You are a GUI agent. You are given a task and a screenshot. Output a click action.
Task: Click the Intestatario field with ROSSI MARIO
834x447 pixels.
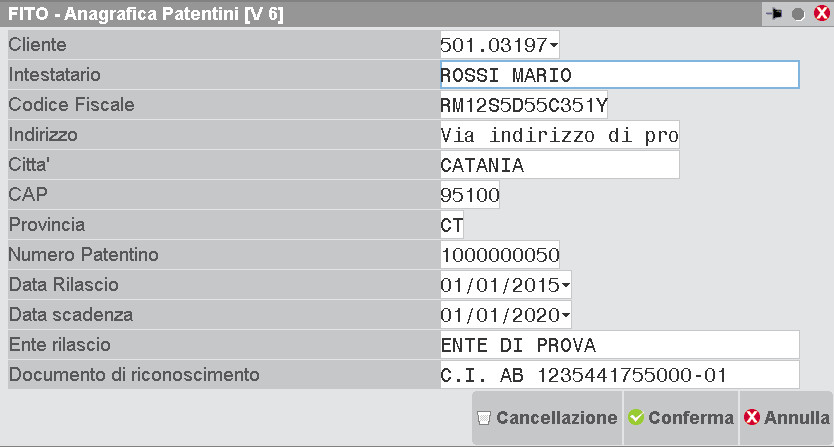click(x=619, y=75)
